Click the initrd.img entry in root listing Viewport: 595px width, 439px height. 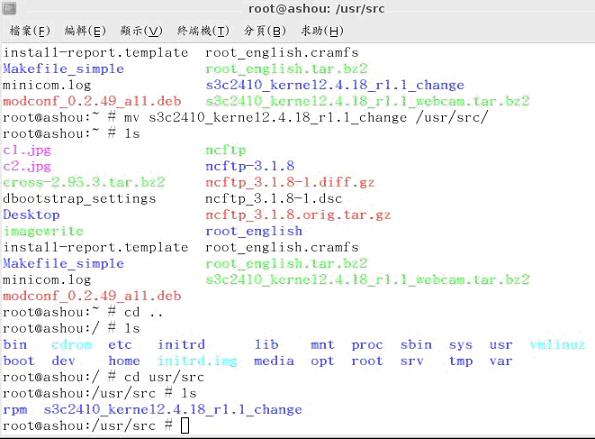(197, 361)
